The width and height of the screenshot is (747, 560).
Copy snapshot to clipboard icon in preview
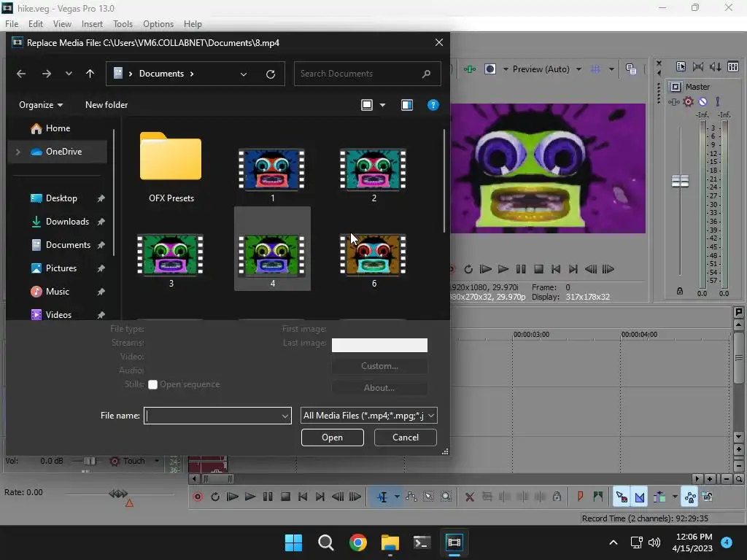631,69
